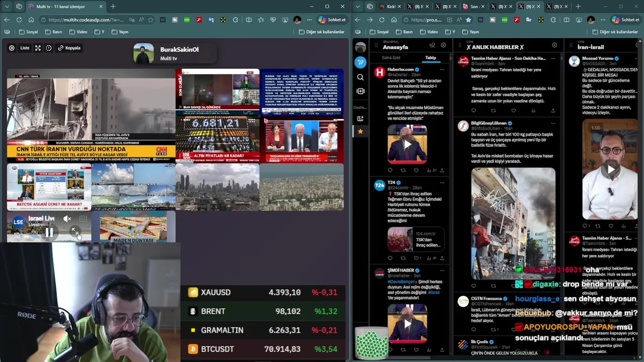Image resolution: width=644 pixels, height=362 pixels.
Task: Select KKTC'de asgari ücret video tile
Action: (49, 187)
